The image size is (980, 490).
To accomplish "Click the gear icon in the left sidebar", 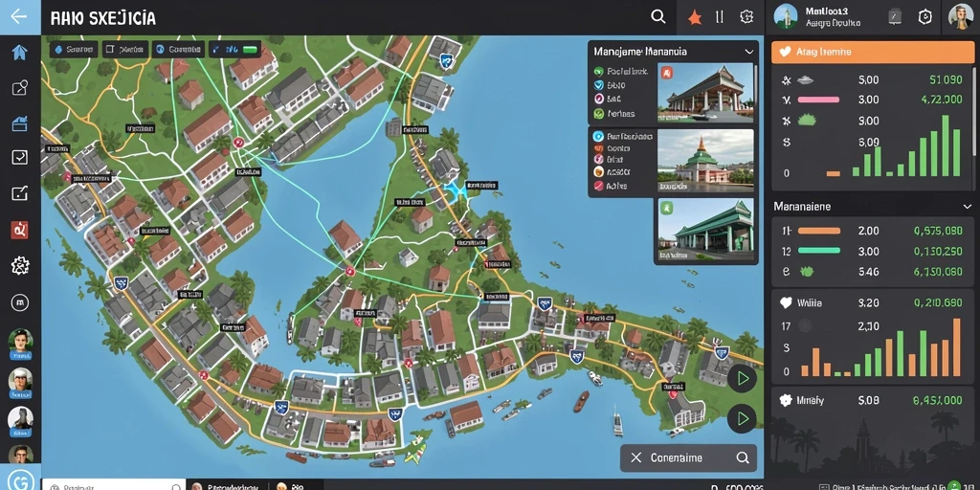I will pos(20,266).
